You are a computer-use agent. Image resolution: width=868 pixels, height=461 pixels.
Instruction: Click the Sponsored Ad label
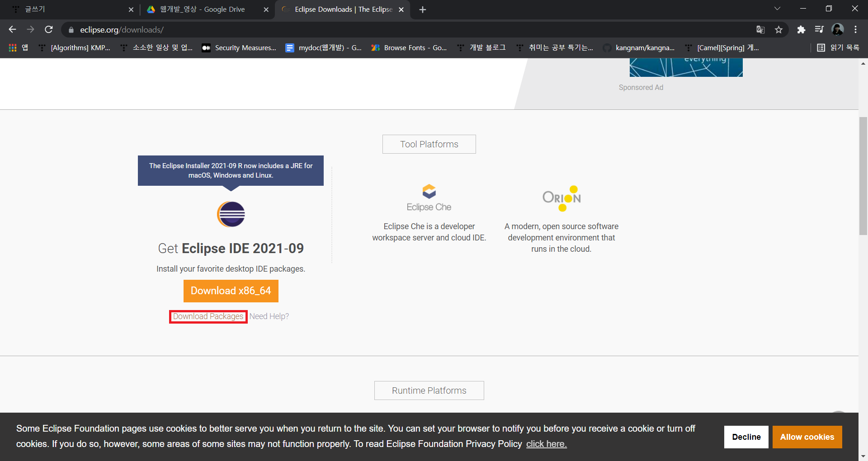(641, 87)
